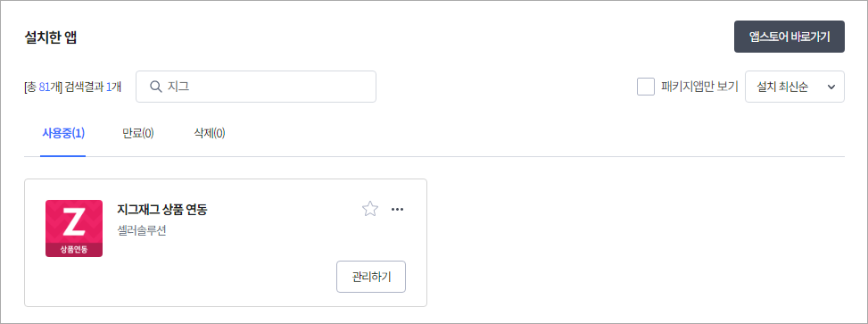Click the 관리하기 button
This screenshot has width=868, height=324.
pyautogui.click(x=371, y=277)
